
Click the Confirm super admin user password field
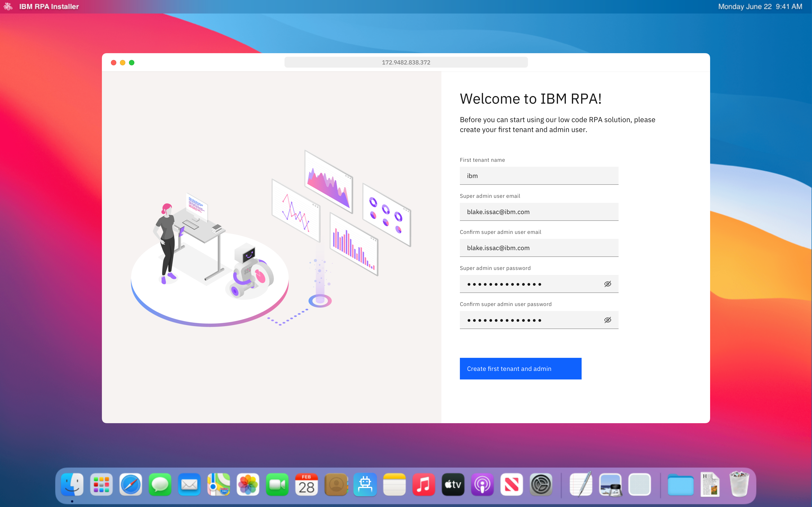click(x=539, y=320)
